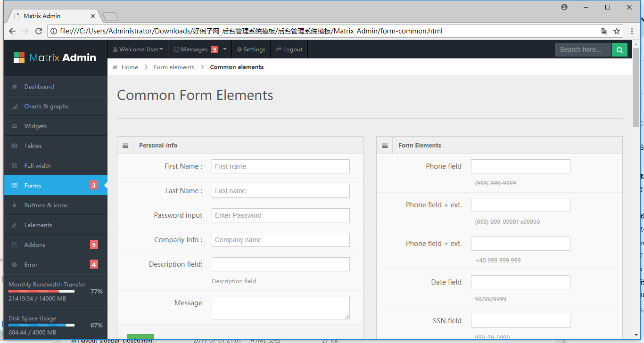Click the Settings gear icon in top bar
This screenshot has width=644, height=343.
(x=239, y=49)
